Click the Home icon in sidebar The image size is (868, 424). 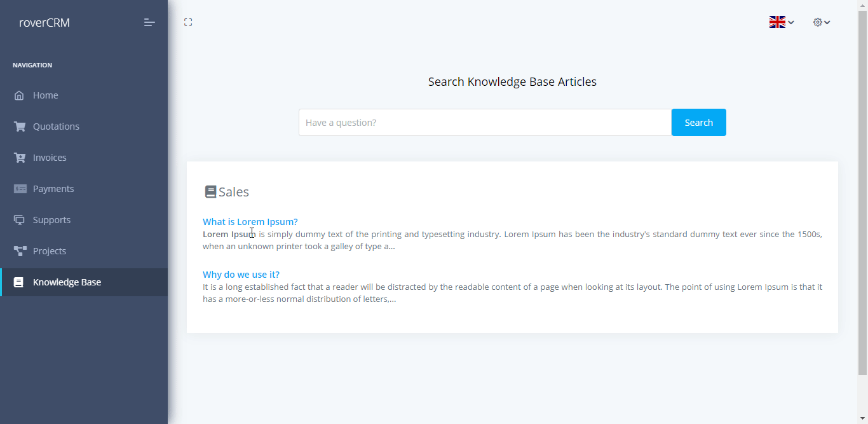click(x=19, y=95)
